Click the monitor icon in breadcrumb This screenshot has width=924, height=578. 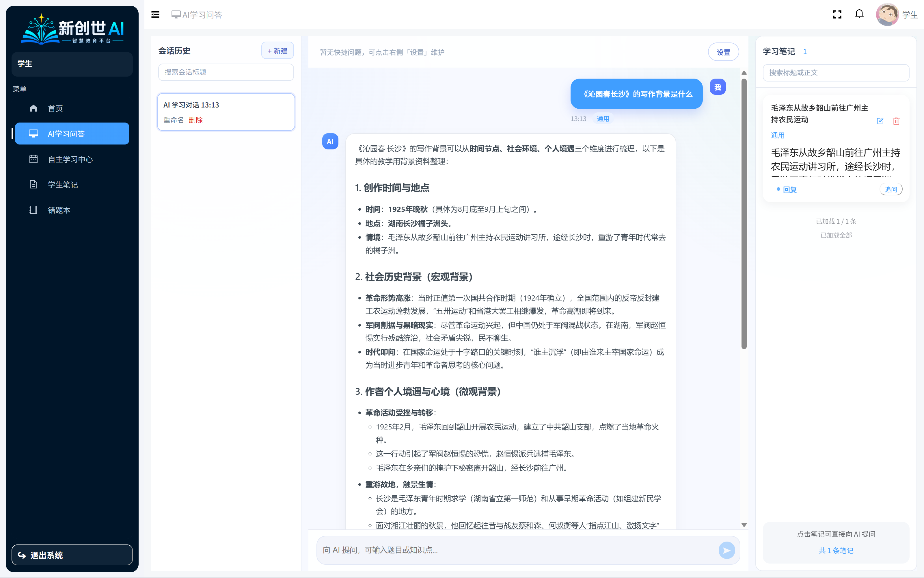pyautogui.click(x=176, y=14)
